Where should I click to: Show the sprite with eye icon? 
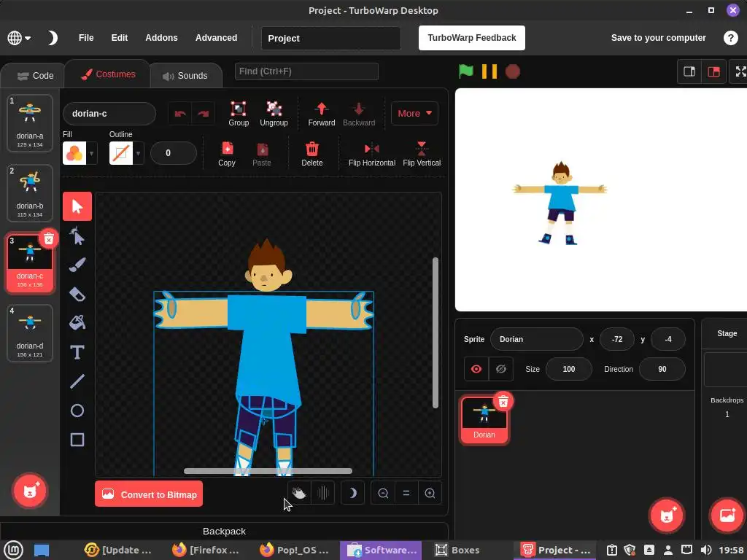click(x=476, y=369)
